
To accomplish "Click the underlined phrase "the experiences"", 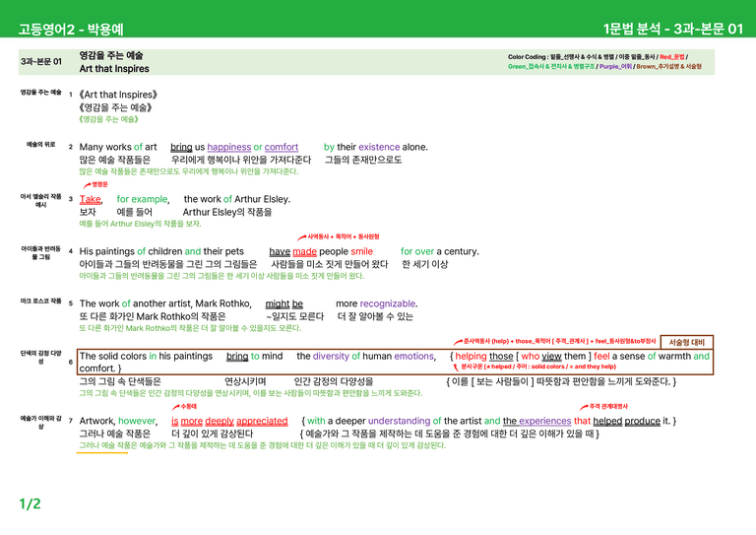I will click(537, 421).
